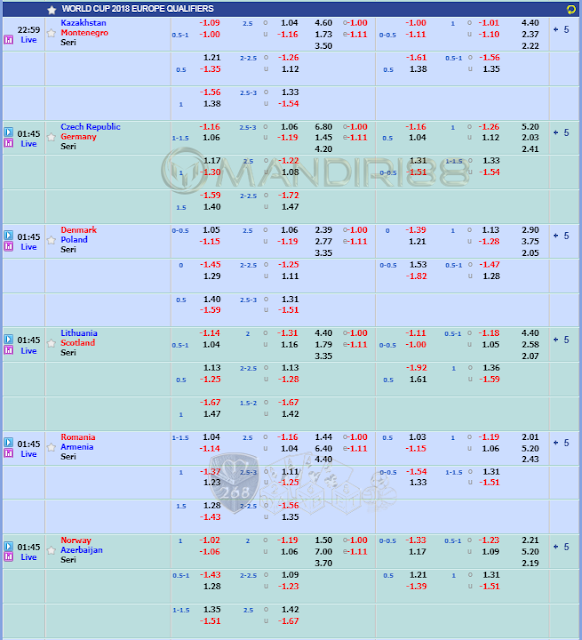Viewport: 582px width, 640px height.
Task: Select -1.92 first-half handicap odds in Lithuania block
Action: tap(416, 368)
